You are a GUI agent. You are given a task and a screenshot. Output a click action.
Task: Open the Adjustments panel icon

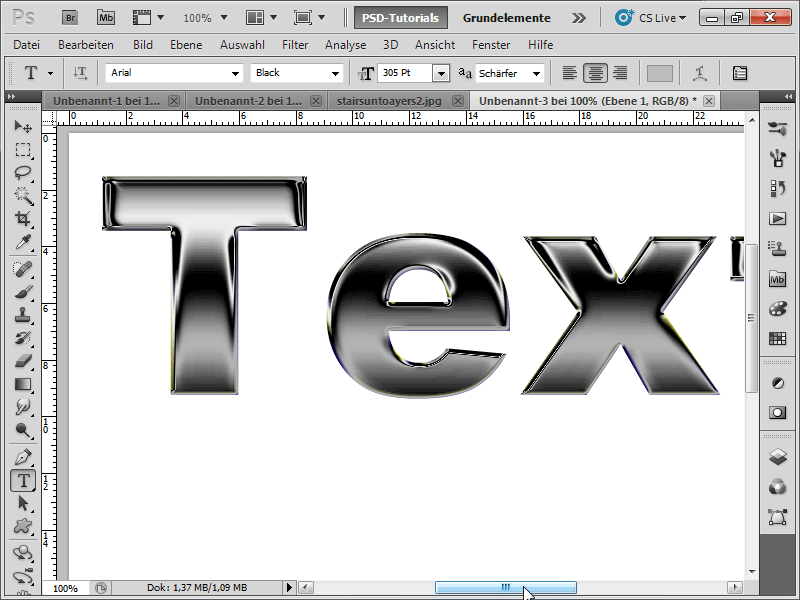pyautogui.click(x=777, y=383)
